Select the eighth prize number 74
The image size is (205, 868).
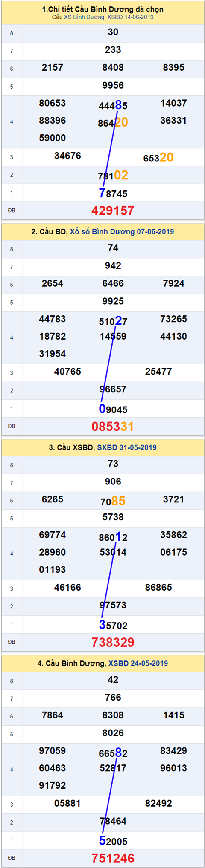[x=113, y=248]
